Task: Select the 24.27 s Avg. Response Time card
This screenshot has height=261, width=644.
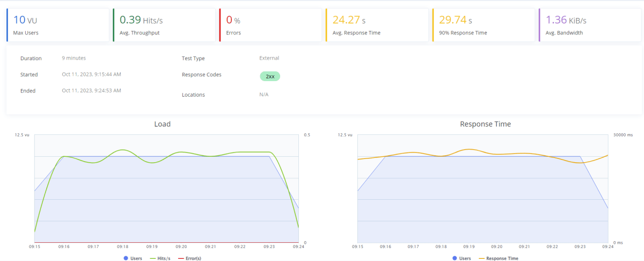Action: 377,25
